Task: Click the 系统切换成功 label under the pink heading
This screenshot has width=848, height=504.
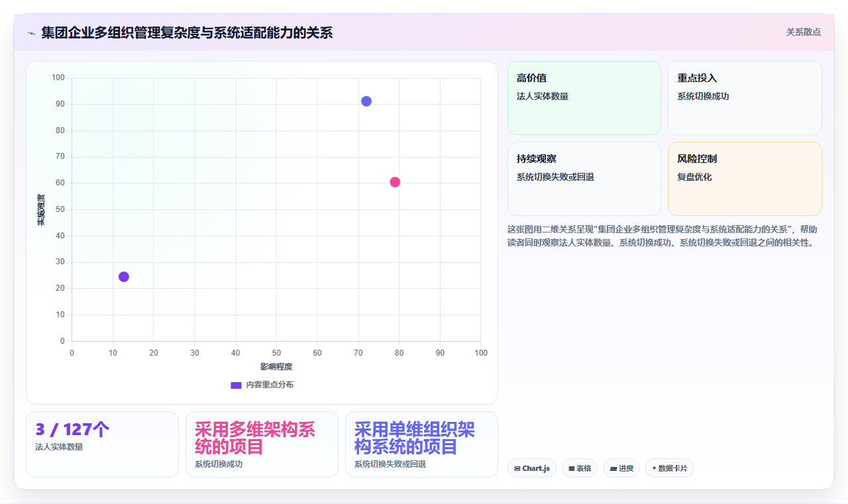Action: pos(219,464)
